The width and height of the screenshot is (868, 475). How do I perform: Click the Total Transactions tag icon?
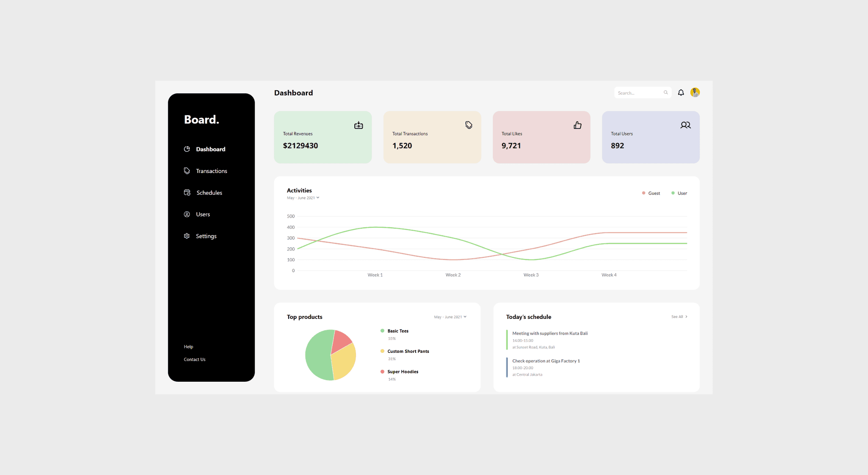pos(467,125)
